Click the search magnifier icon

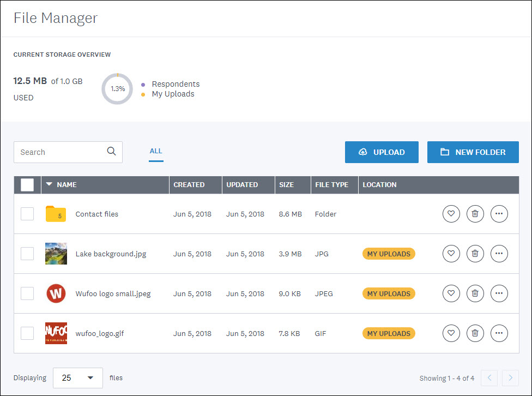111,152
